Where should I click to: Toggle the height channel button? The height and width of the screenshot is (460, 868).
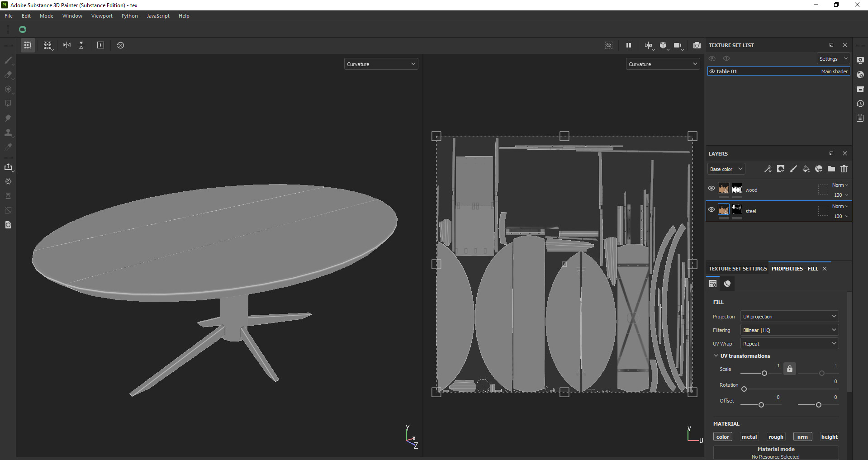point(830,437)
